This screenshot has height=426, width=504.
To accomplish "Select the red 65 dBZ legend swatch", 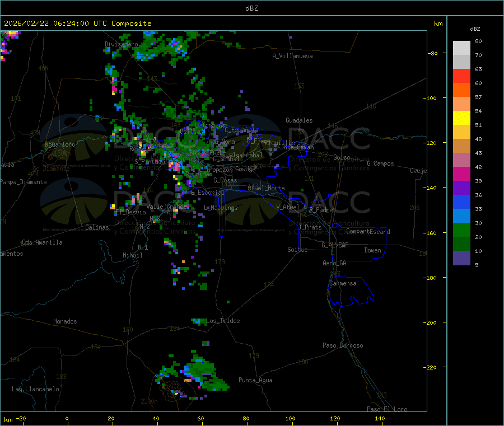I will coord(461,76).
